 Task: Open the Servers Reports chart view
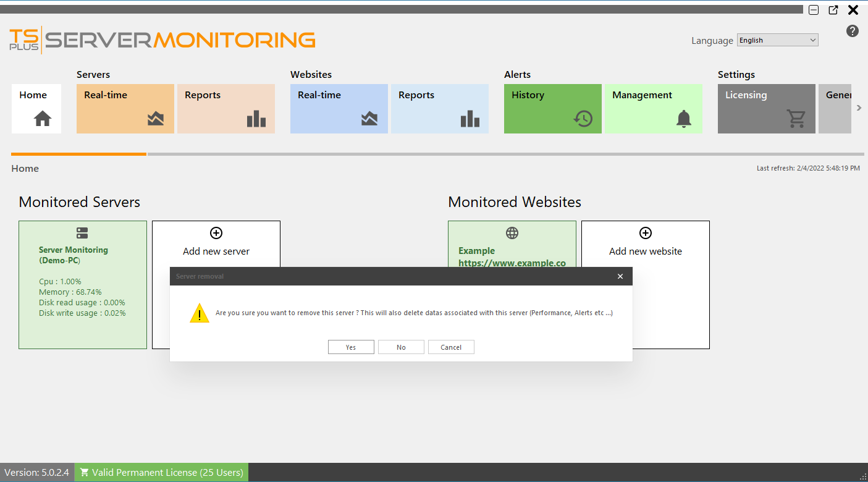point(226,109)
